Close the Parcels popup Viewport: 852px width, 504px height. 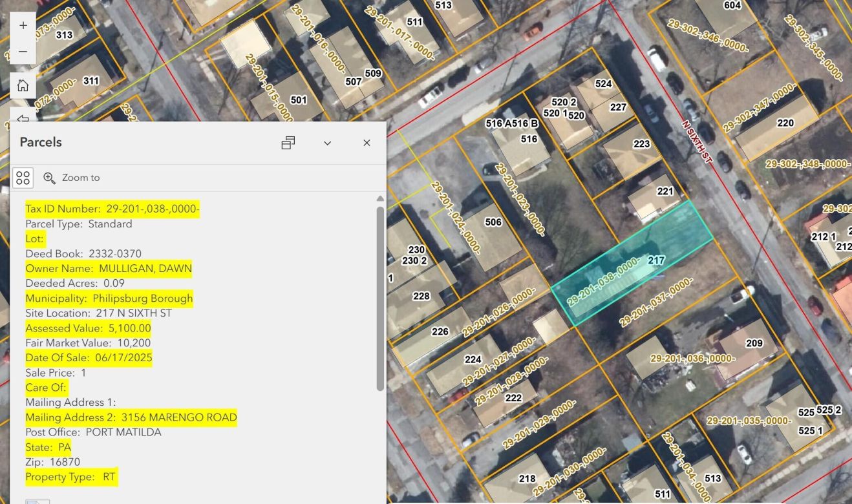pos(367,143)
